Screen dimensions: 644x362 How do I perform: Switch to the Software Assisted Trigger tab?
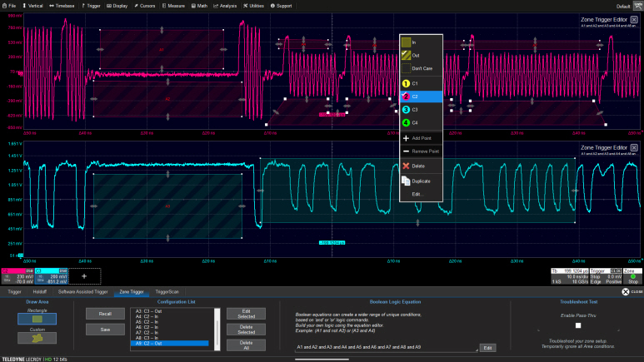(x=83, y=292)
